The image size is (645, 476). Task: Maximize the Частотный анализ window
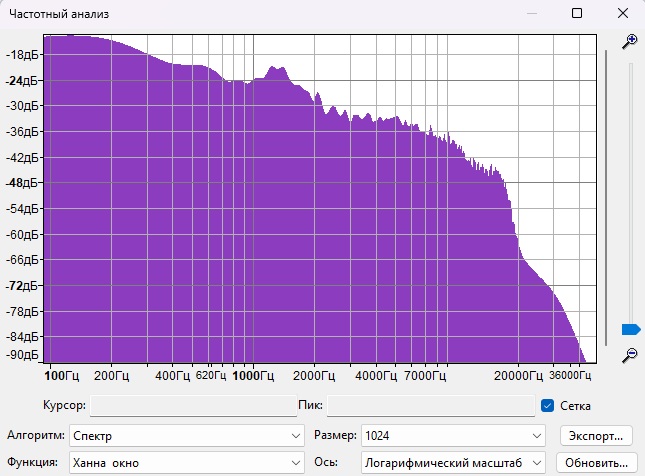577,13
